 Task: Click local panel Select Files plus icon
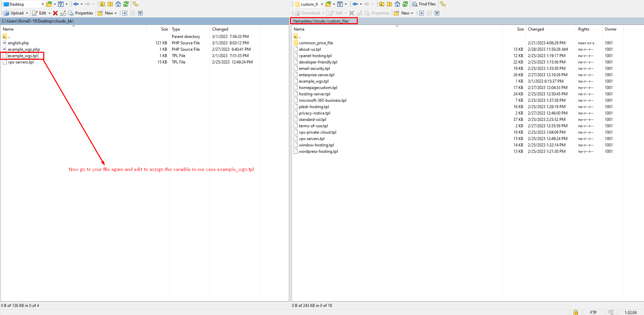tap(125, 13)
